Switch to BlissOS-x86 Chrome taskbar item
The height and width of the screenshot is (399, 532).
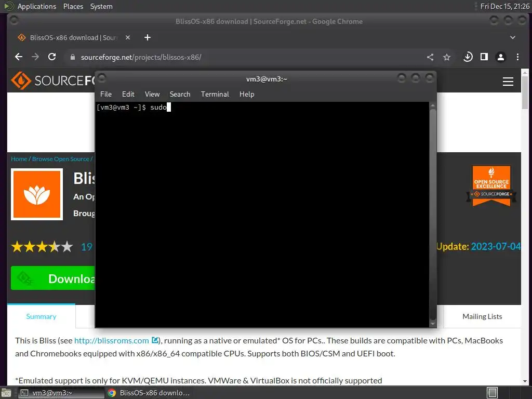click(149, 393)
